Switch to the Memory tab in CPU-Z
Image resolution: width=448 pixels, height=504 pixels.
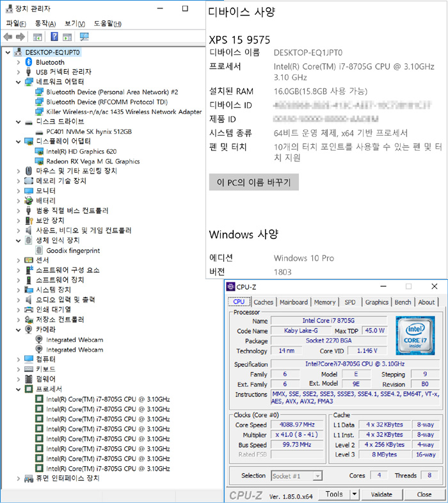[324, 302]
